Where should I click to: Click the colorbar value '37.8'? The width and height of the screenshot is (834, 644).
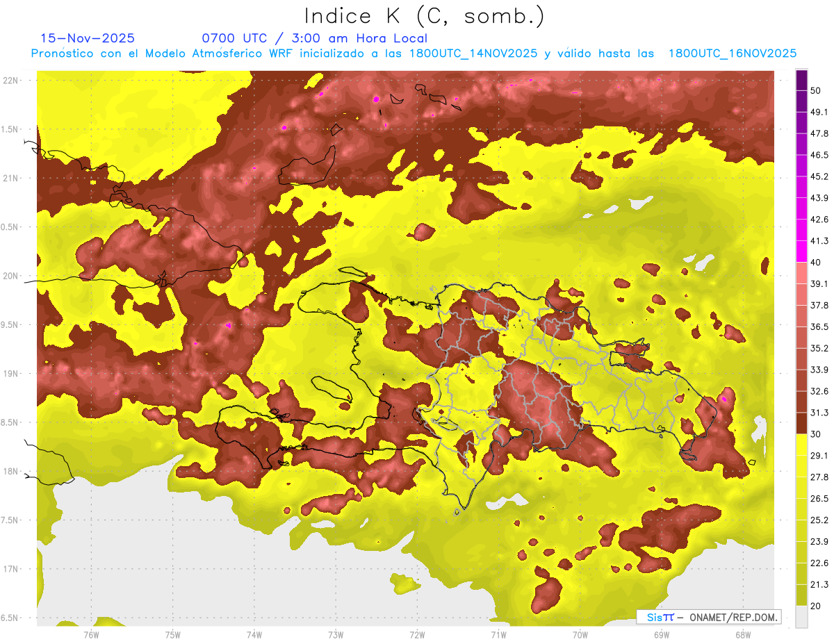click(819, 305)
